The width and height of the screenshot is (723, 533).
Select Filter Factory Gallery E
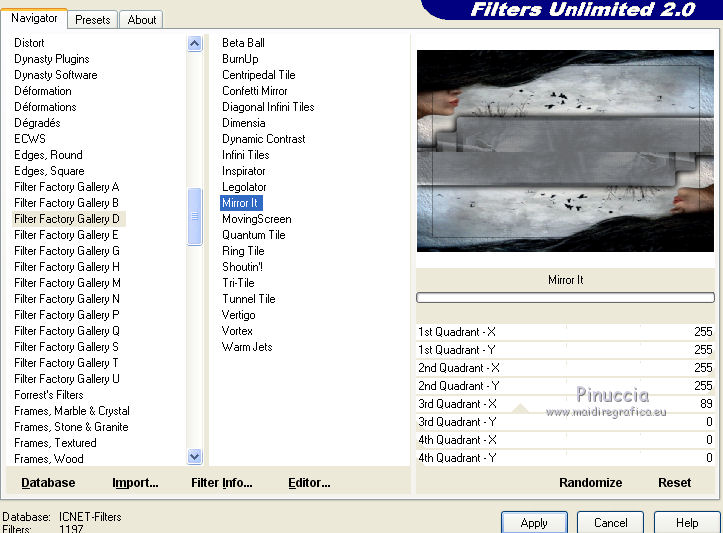(x=66, y=235)
